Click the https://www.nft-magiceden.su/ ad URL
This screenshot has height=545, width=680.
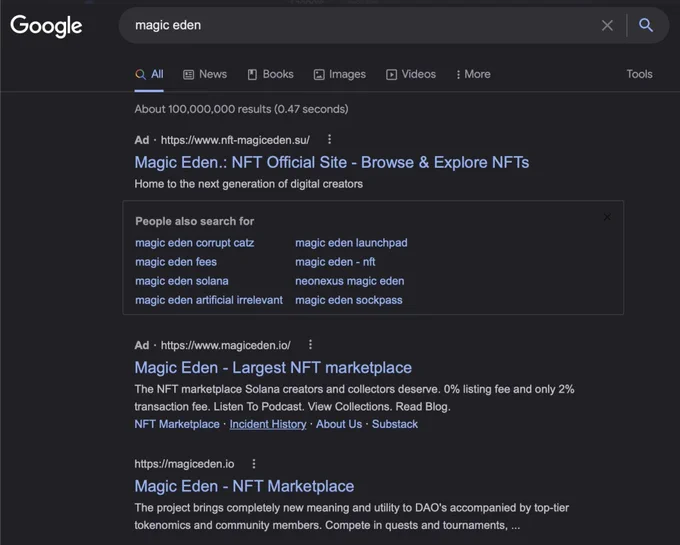pos(235,140)
